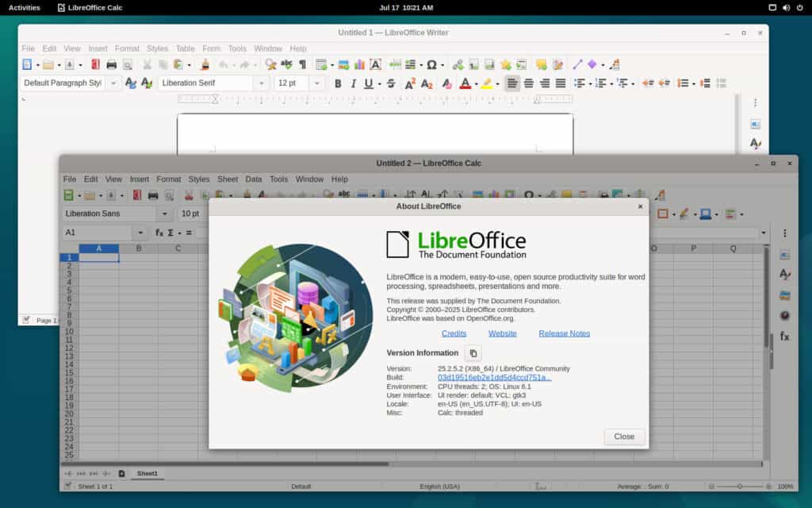
Task: Click Insert Image icon in Writer
Action: (343, 64)
